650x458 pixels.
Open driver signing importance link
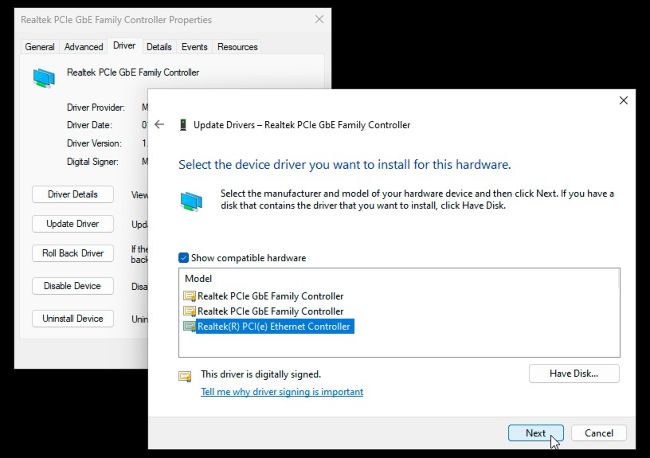(282, 392)
